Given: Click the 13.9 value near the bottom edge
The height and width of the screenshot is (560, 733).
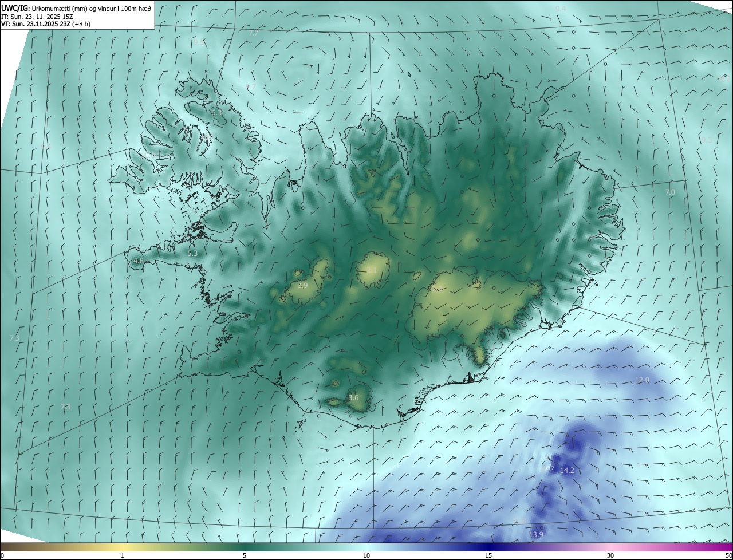Looking at the screenshot, I should 536,535.
